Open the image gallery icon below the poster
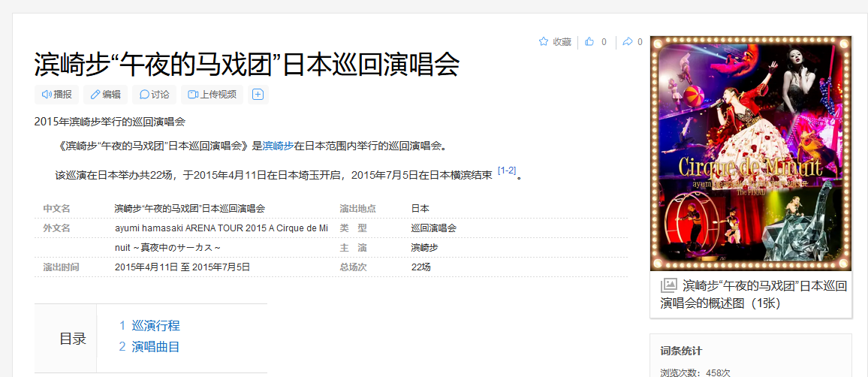The image size is (868, 377). point(668,285)
